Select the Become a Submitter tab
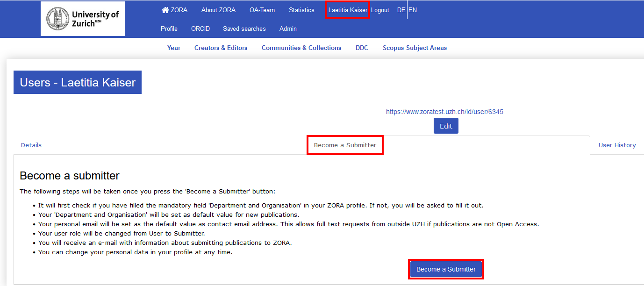The image size is (644, 286). [345, 145]
